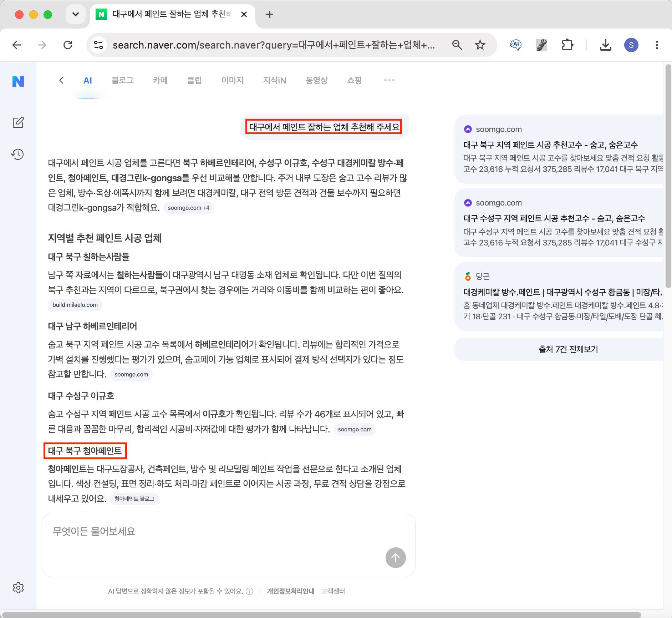Click heading 지역별 추천 페인트 시공 업체
The image size is (672, 618).
105,238
